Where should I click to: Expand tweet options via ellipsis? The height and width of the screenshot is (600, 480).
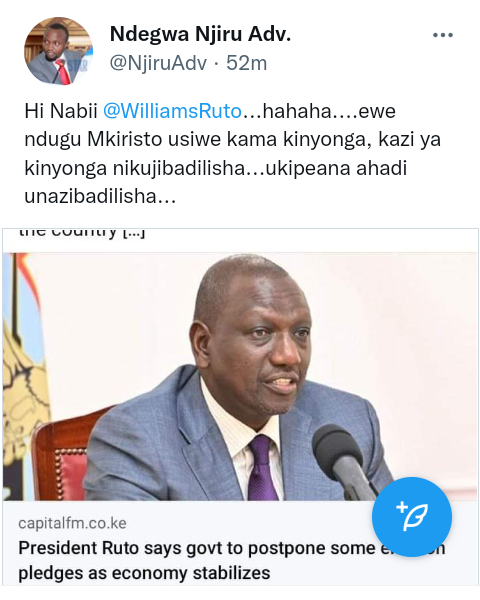pyautogui.click(x=443, y=35)
